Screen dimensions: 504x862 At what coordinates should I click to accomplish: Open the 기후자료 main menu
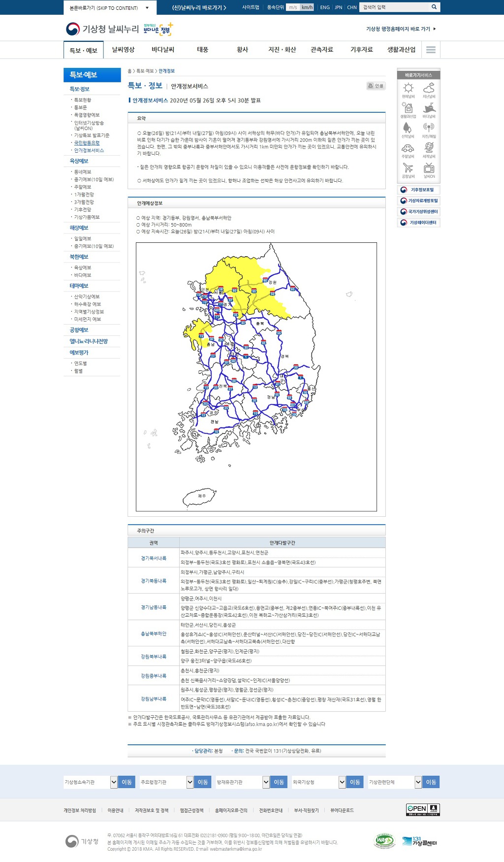click(x=362, y=50)
